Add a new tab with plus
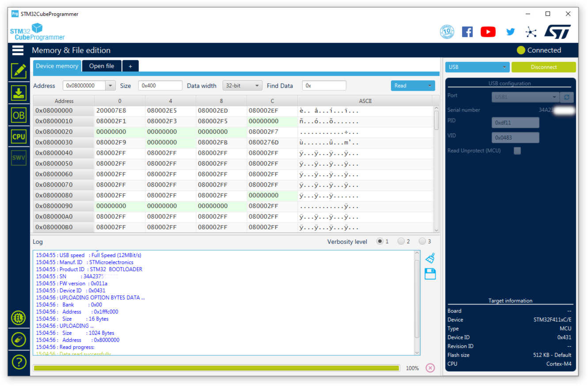Screen dimensions: 588x386 [x=130, y=66]
